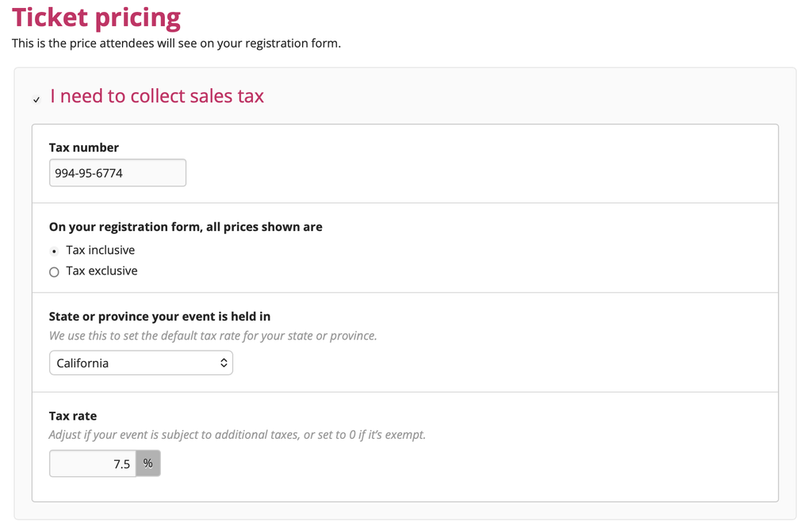812x530 pixels.
Task: Click the 'Tax inclusive' option label
Action: pos(101,250)
